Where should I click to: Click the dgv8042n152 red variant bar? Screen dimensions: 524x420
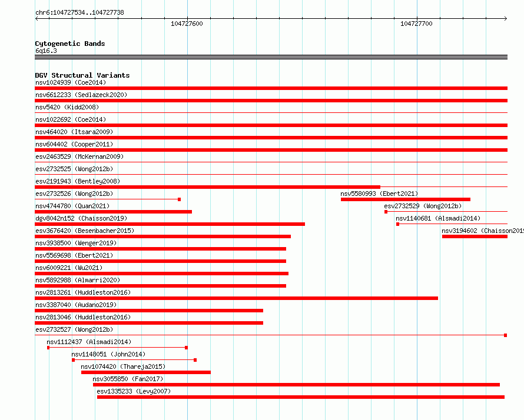[x=170, y=224]
